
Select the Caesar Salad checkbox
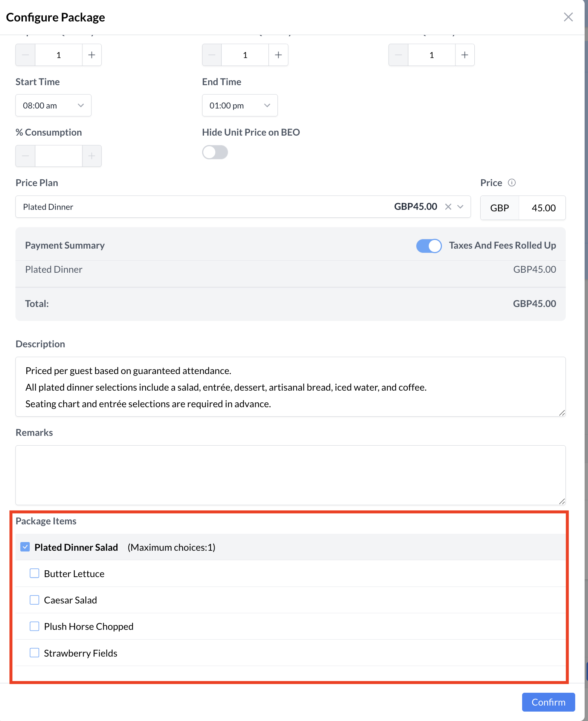(35, 600)
